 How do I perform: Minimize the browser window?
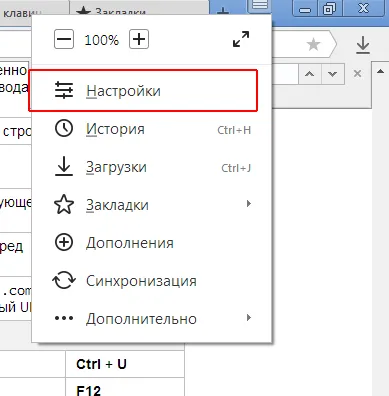[304, 8]
